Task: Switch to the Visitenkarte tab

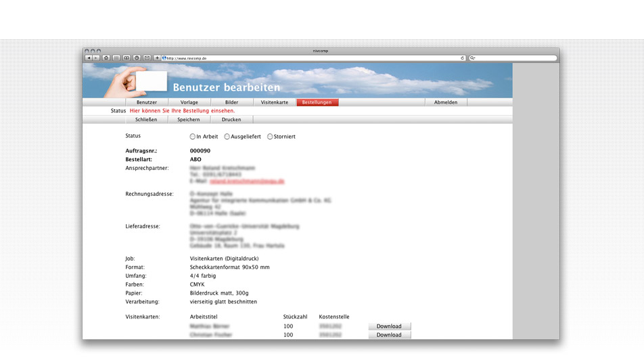Action: (x=275, y=102)
